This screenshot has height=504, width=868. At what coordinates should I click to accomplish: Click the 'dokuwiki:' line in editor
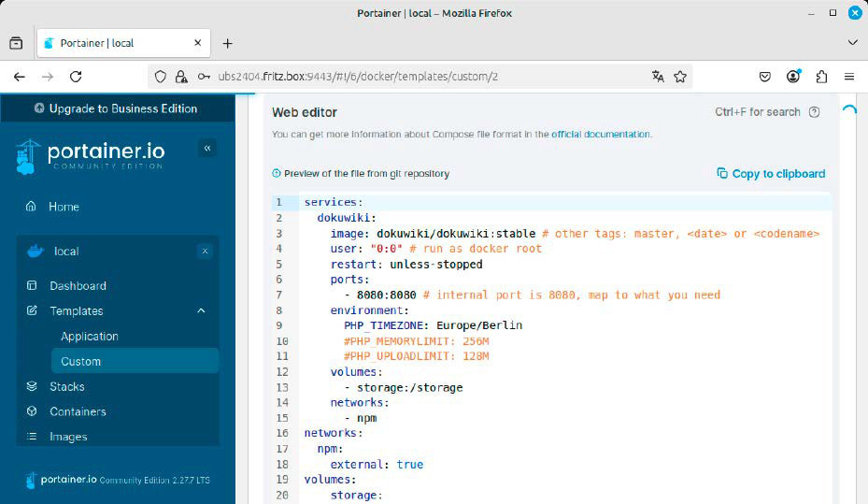click(347, 218)
